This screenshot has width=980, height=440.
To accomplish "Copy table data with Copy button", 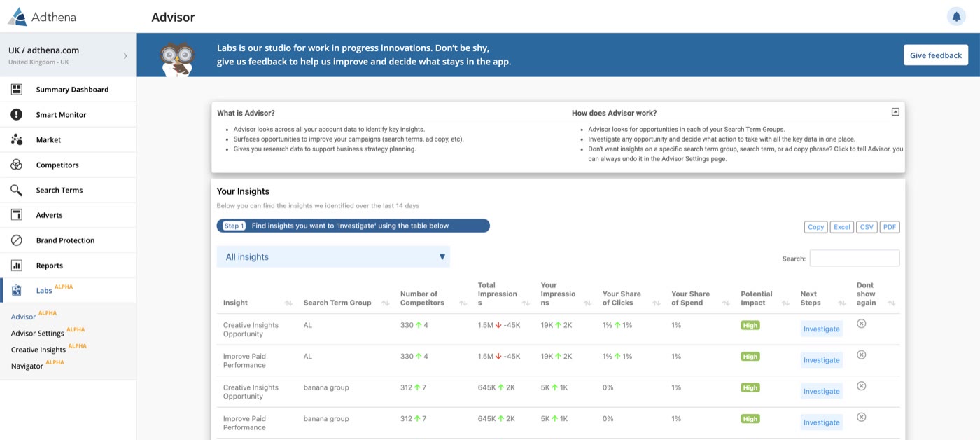I will 816,227.
